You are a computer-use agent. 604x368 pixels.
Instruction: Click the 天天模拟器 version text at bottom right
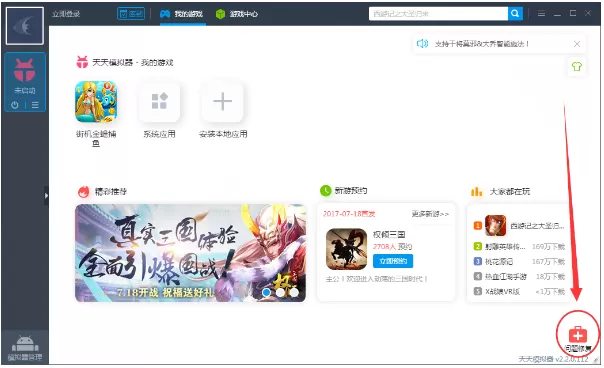(554, 359)
